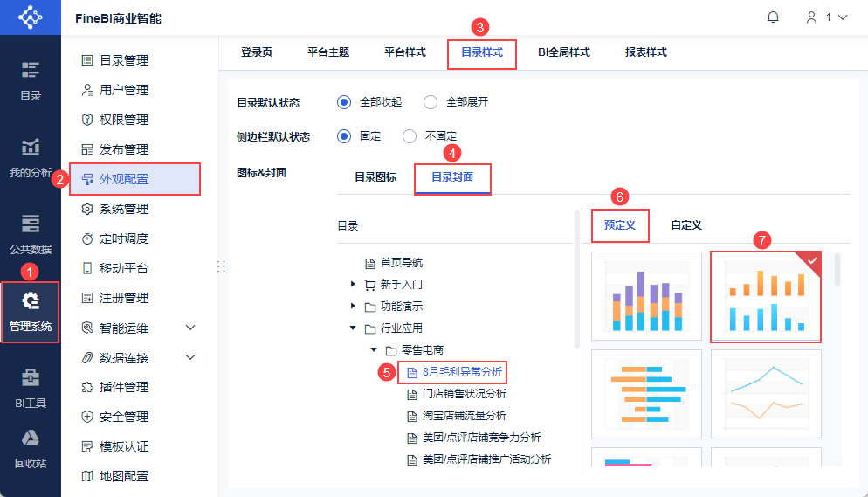Select 门店销售状况分析 in the tree

pos(464,394)
